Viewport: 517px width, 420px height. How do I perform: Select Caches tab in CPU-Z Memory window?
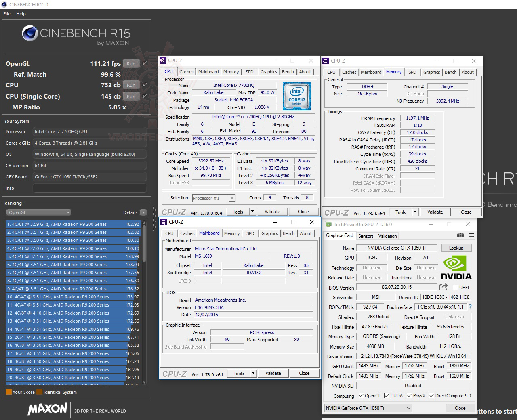[x=349, y=72]
